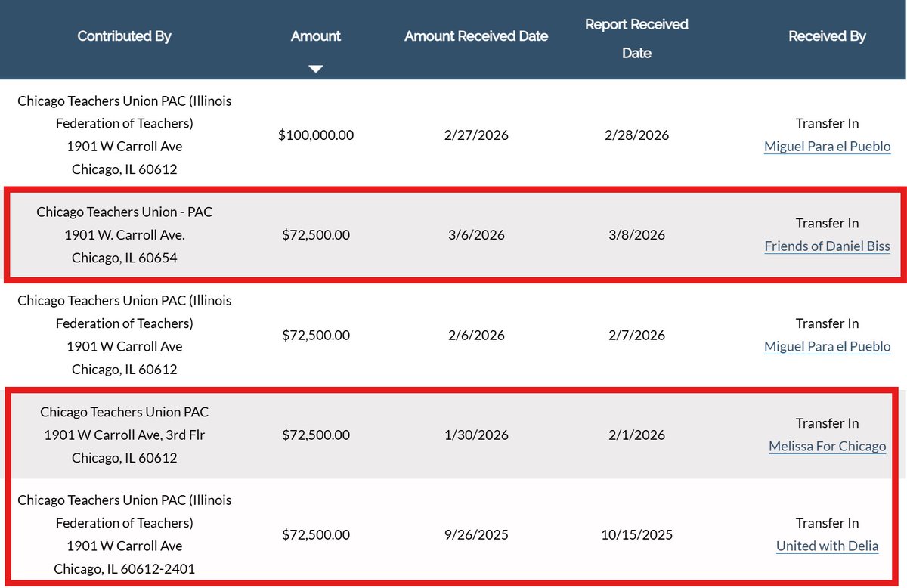Select the $100,000.00 amount cell
The image size is (907, 588).
click(x=316, y=135)
